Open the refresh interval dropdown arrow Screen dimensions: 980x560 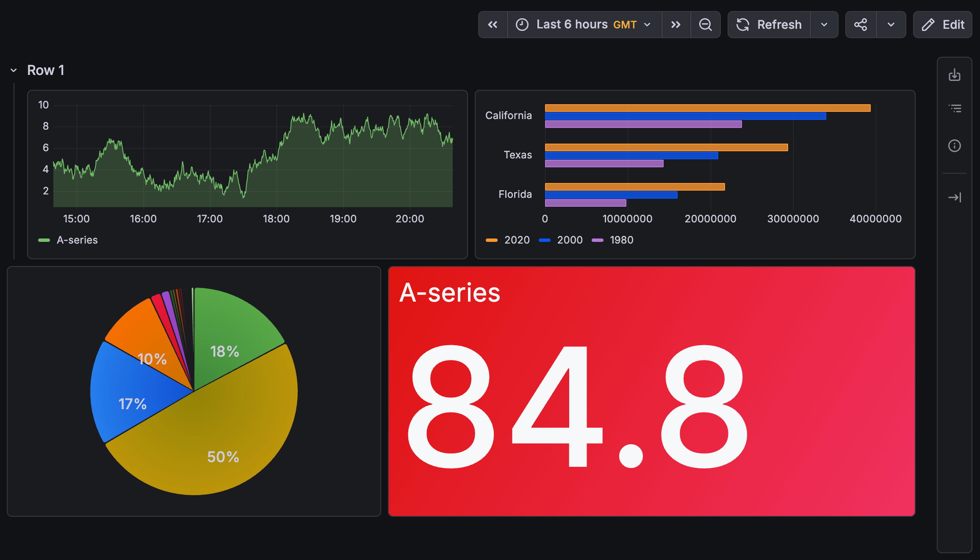tap(824, 25)
